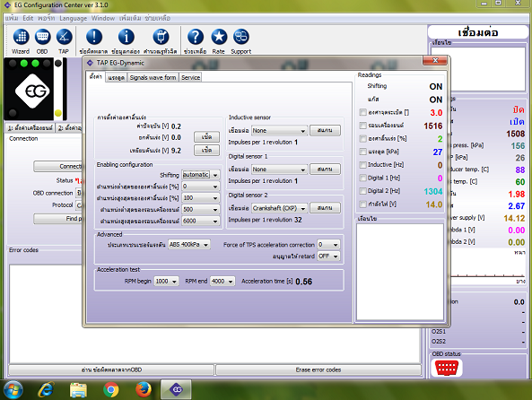Open the minimum RPM dropdown showing 500
Image resolution: width=532 pixels, height=400 pixels.
(201, 209)
